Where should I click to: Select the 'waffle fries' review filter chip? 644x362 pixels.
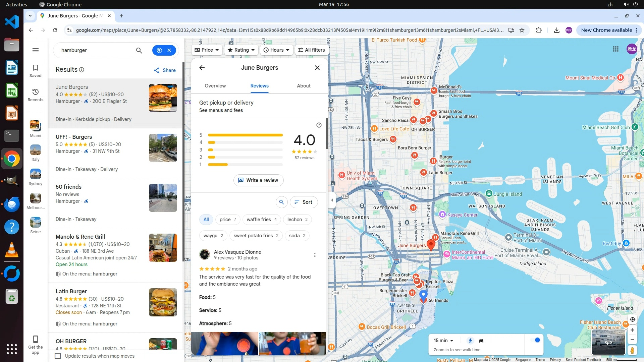point(262,220)
